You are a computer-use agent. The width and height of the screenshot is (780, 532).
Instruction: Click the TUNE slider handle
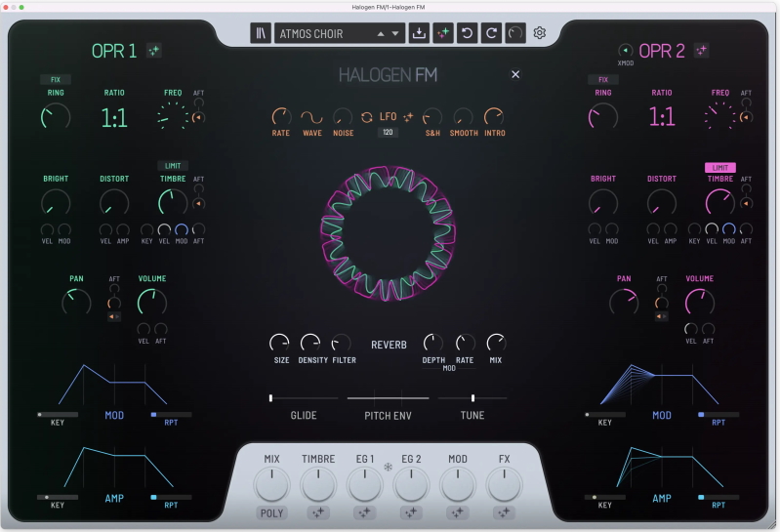click(x=472, y=397)
